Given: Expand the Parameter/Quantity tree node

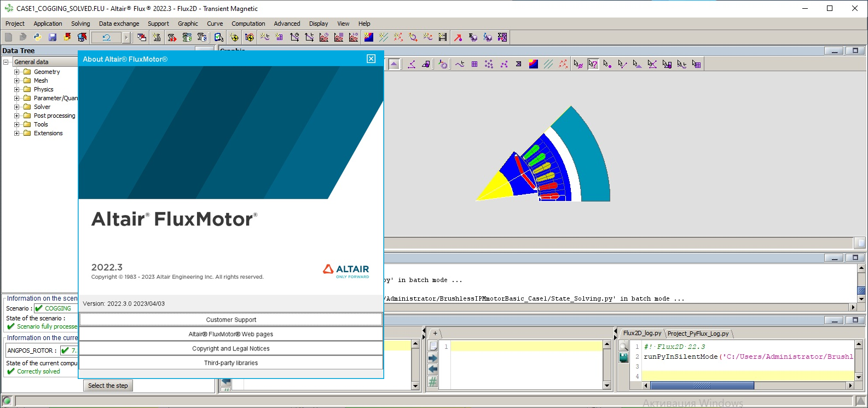Looking at the screenshot, I should click(17, 98).
